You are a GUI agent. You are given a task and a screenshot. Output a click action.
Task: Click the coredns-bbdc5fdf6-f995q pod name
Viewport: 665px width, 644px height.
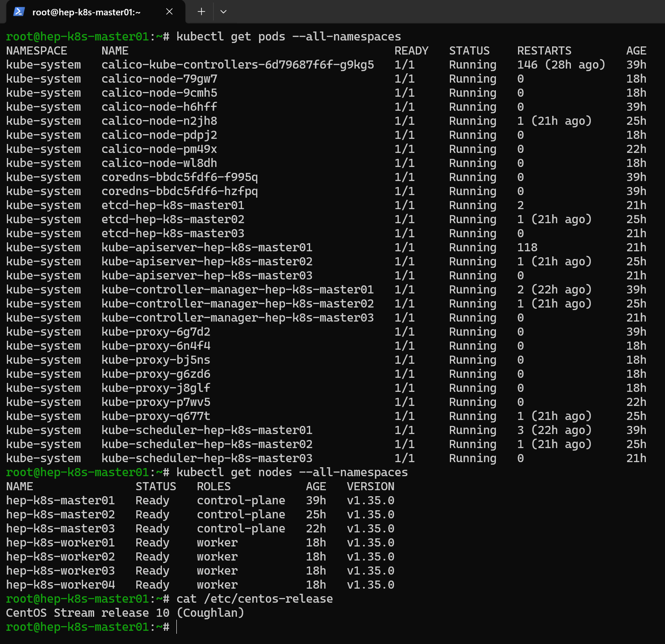[x=179, y=177]
